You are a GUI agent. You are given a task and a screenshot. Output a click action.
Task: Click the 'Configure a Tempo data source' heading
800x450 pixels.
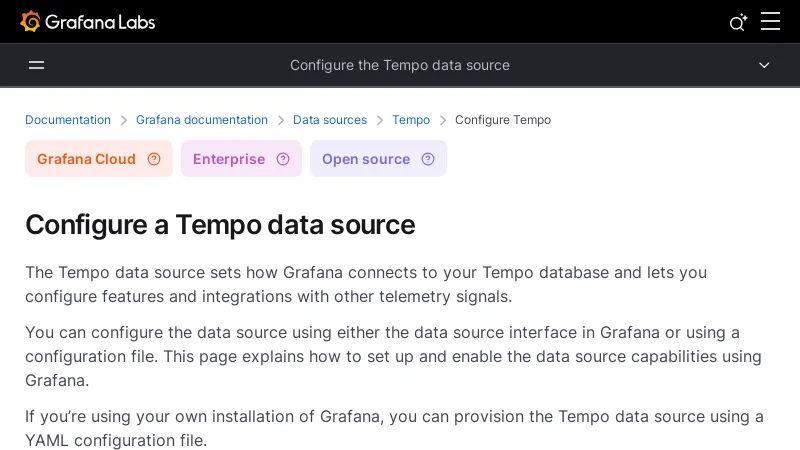[220, 224]
